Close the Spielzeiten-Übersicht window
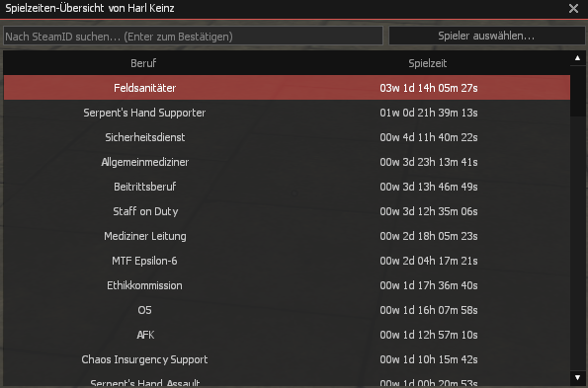Screen dimensions: 588x388 573,8
